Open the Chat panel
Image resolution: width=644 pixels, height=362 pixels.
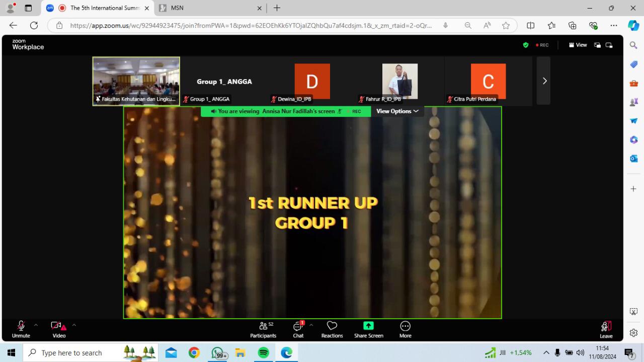[298, 329]
